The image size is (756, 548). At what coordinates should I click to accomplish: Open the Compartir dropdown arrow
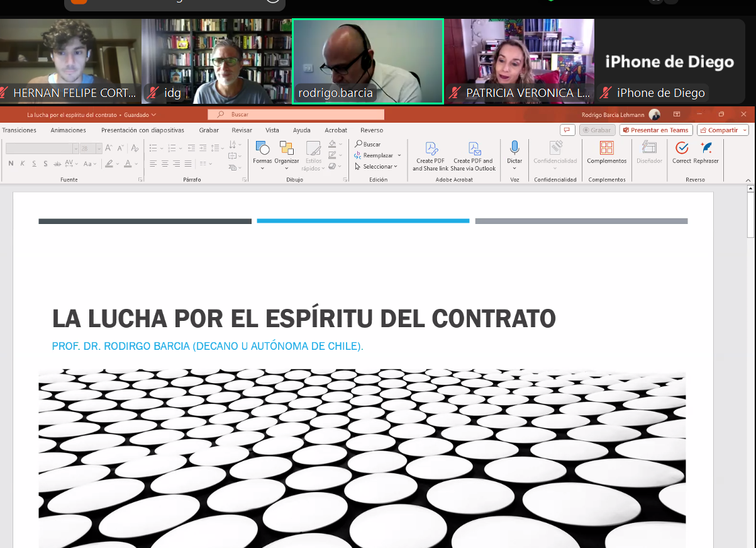(x=745, y=130)
